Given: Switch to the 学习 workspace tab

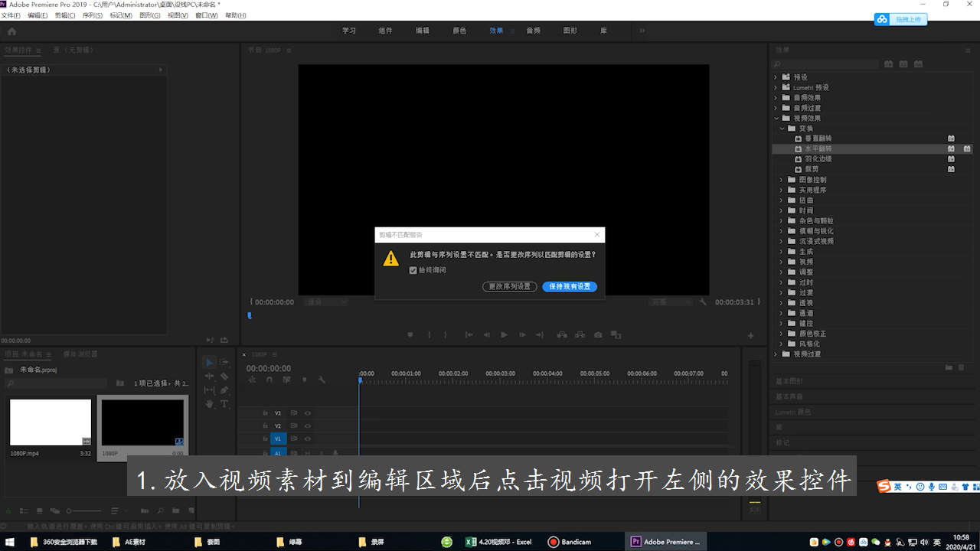Looking at the screenshot, I should click(x=349, y=31).
